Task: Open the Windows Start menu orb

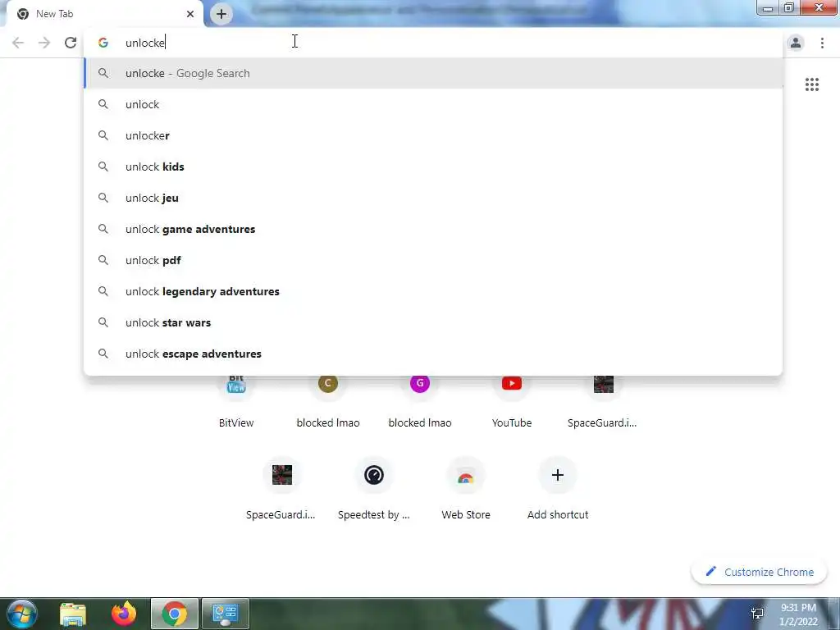Action: point(21,614)
